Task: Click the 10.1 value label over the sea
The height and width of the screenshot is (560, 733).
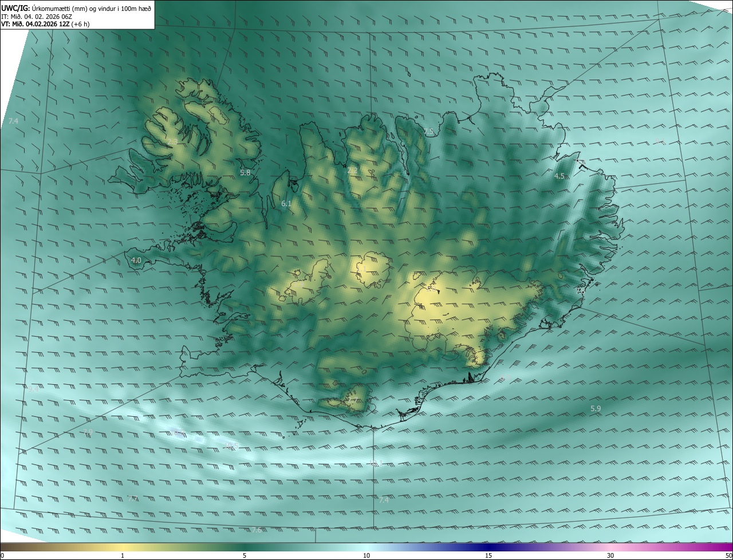Action: click(375, 463)
